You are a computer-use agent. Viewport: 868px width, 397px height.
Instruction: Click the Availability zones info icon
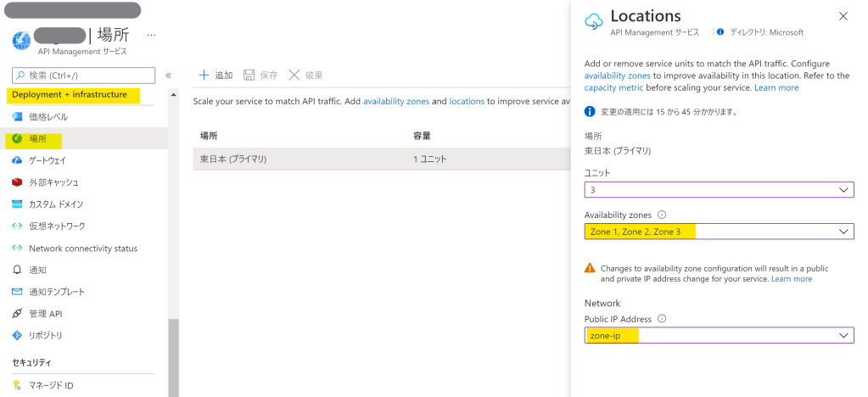tap(662, 215)
